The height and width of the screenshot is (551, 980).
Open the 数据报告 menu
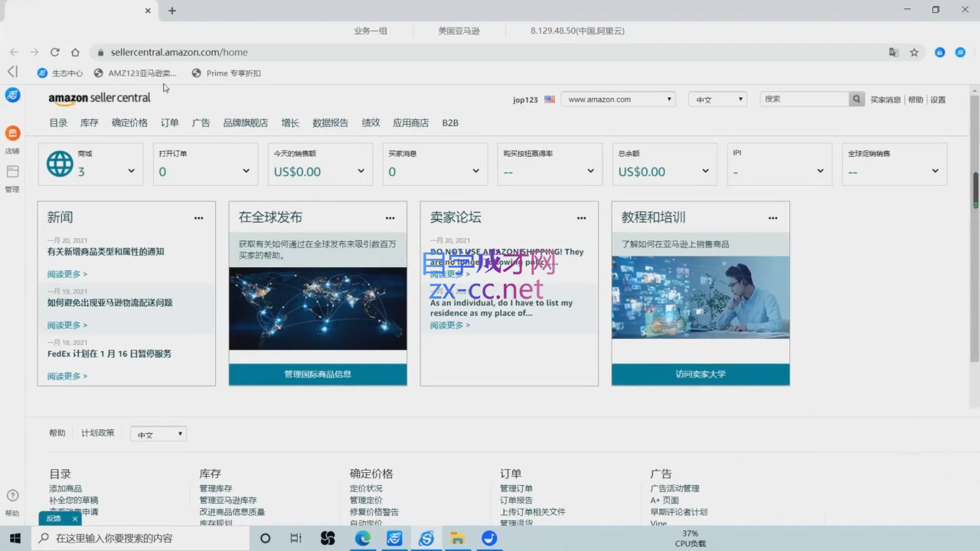click(331, 122)
